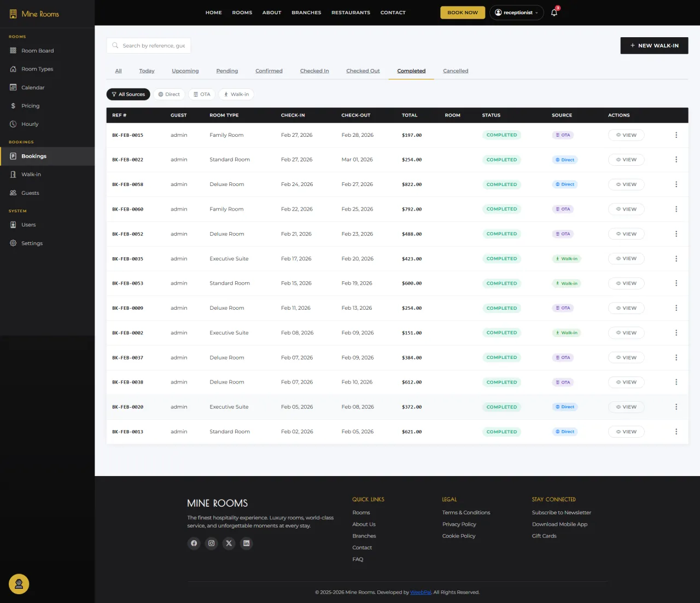
Task: Open the three-dot menu for BK-FEB-0035
Action: [676, 259]
